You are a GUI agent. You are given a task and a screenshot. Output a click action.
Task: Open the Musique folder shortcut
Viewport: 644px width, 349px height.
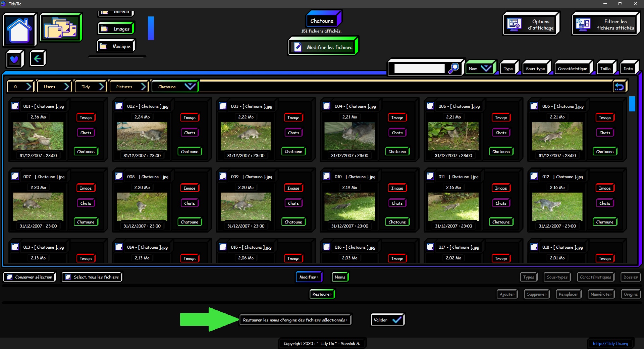(x=116, y=46)
